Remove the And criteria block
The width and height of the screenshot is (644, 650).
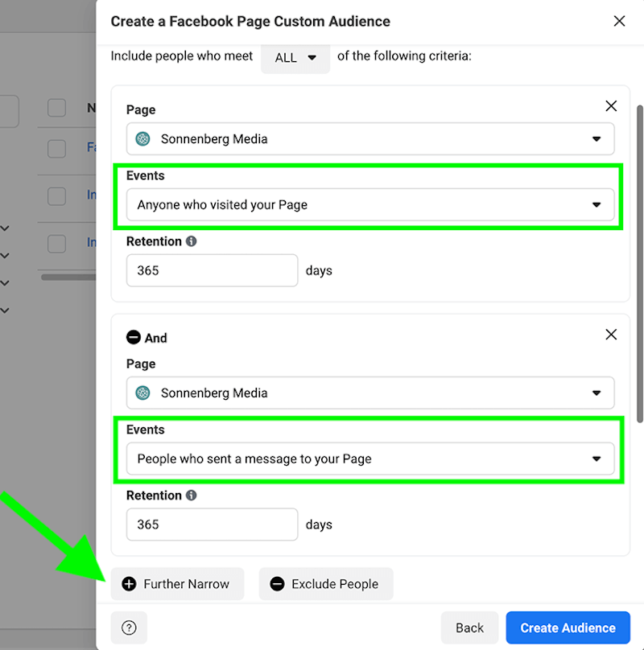coord(611,335)
